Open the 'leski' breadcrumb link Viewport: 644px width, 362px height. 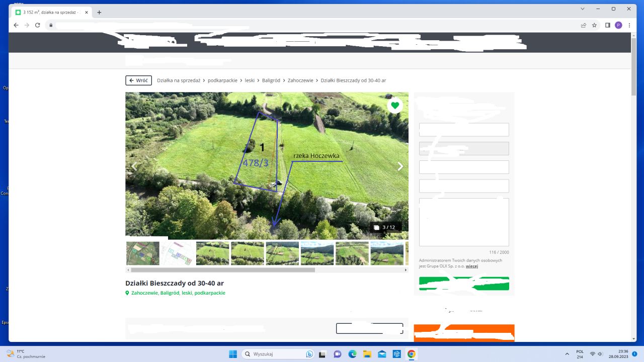coord(250,80)
